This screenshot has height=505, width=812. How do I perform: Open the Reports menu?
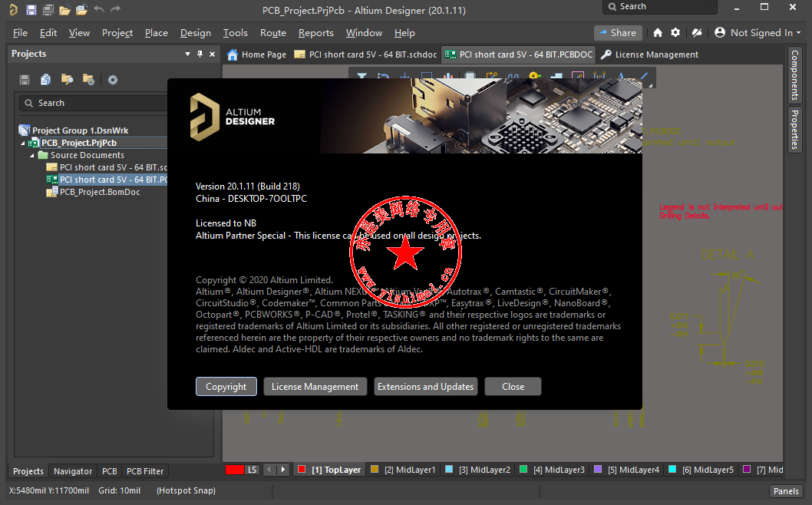point(316,33)
